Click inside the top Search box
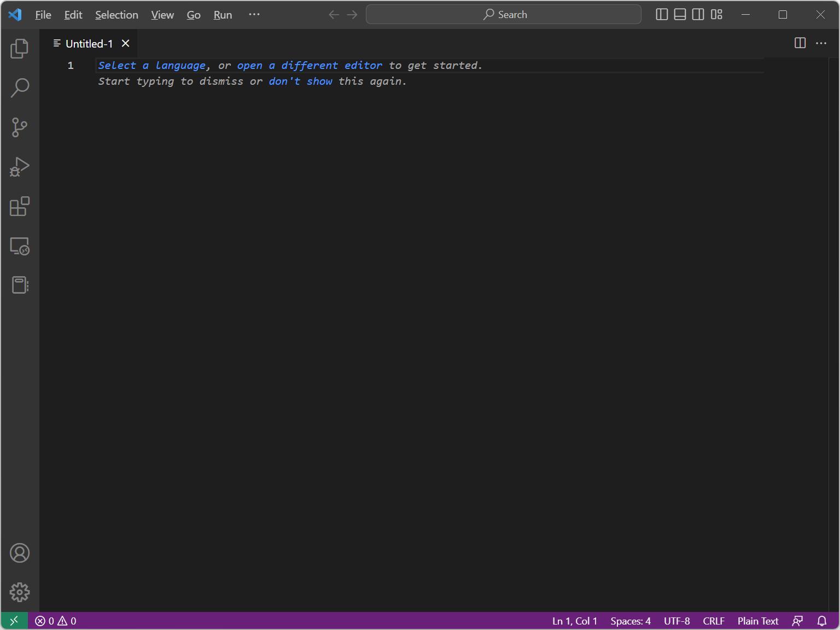Viewport: 840px width, 630px height. click(503, 14)
